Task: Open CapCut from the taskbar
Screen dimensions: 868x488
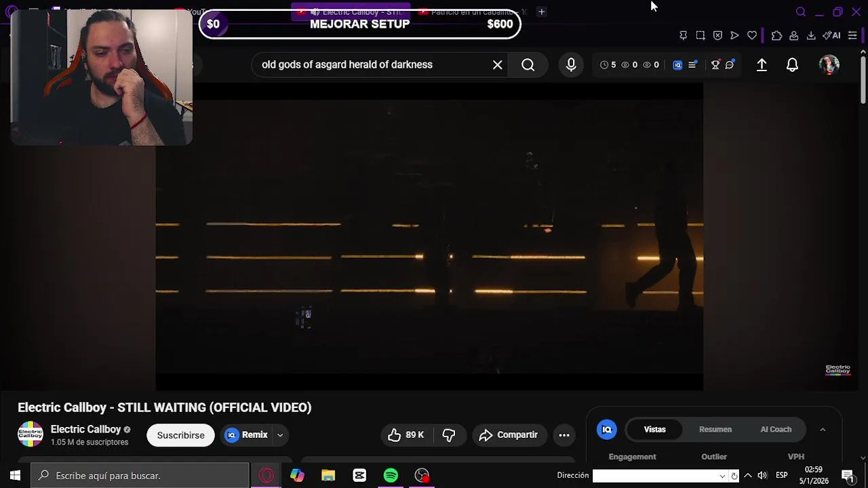Action: coord(359,475)
